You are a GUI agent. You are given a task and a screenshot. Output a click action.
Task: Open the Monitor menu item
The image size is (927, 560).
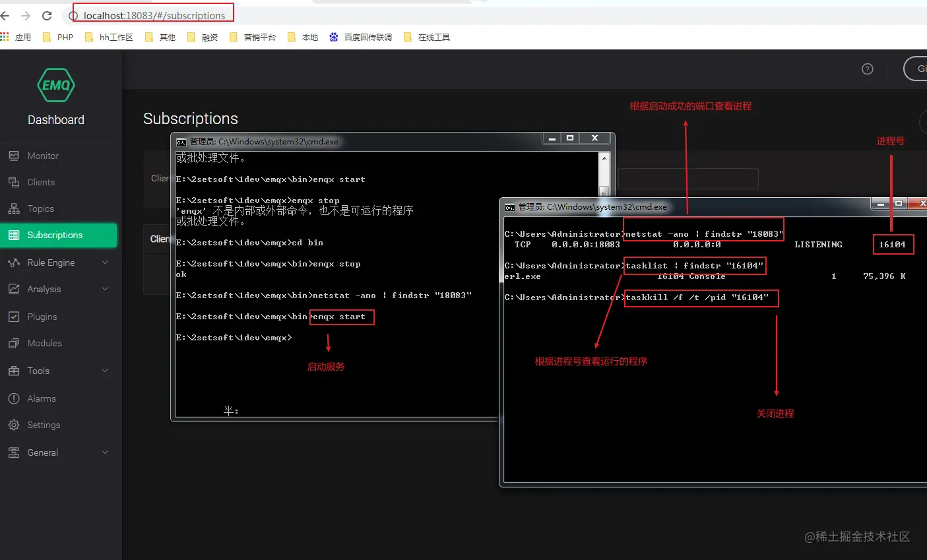59,156
